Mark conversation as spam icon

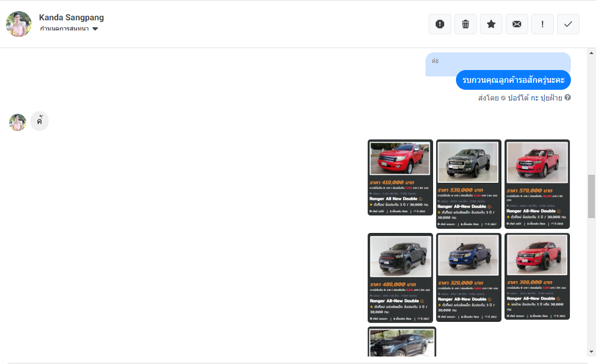pos(440,24)
